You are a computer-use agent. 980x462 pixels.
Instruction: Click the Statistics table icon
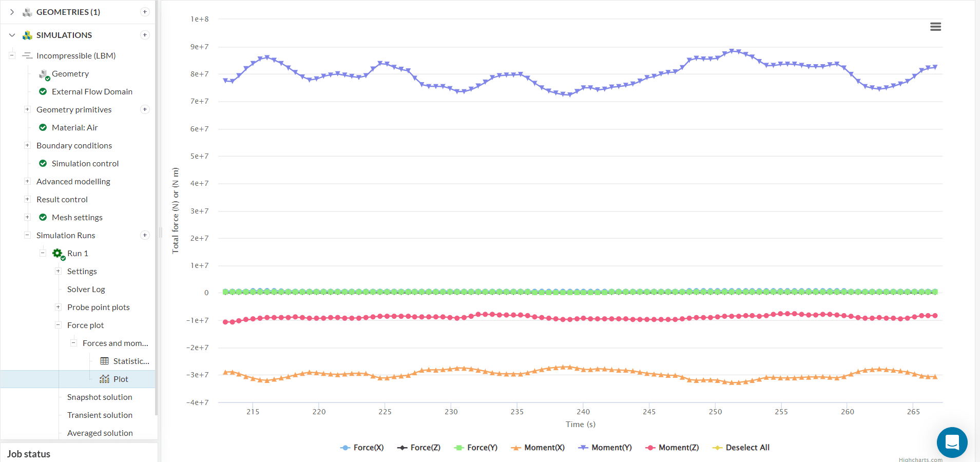point(105,361)
